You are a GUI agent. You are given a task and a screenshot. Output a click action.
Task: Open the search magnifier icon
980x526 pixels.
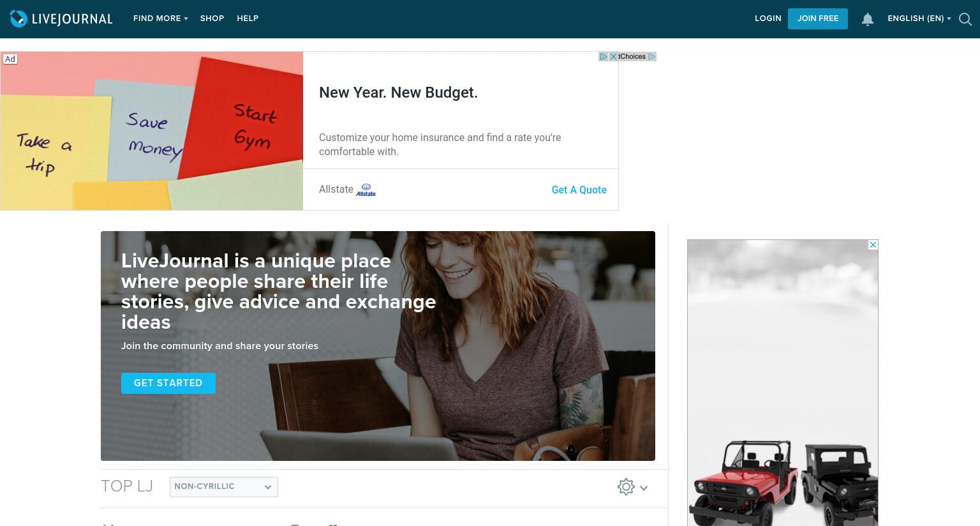click(965, 19)
